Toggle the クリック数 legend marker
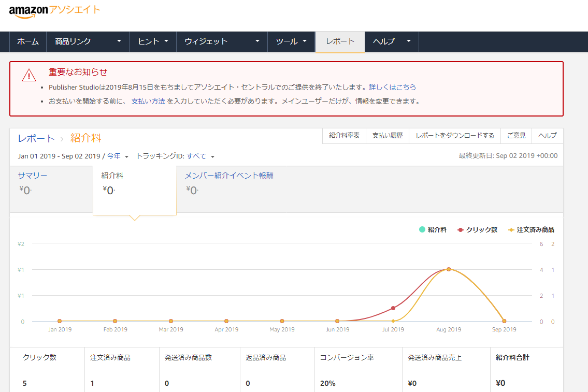This screenshot has width=588, height=392. 461,230
